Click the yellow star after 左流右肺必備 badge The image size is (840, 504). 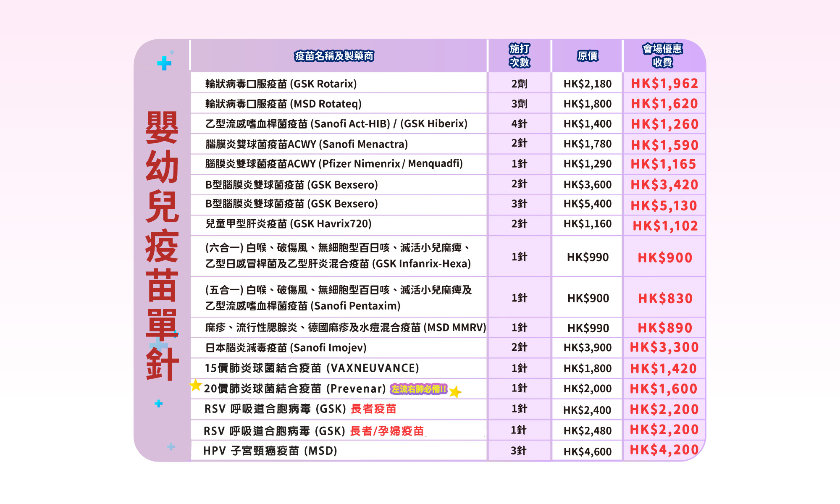point(455,392)
